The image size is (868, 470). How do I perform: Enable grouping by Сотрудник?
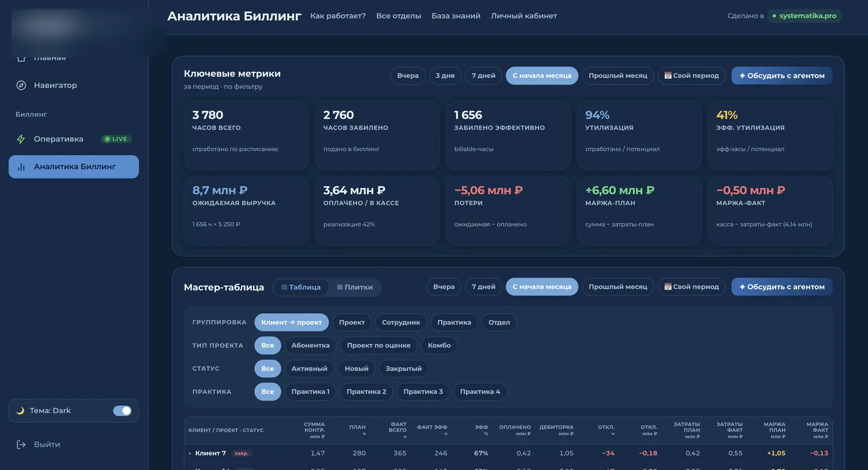401,322
